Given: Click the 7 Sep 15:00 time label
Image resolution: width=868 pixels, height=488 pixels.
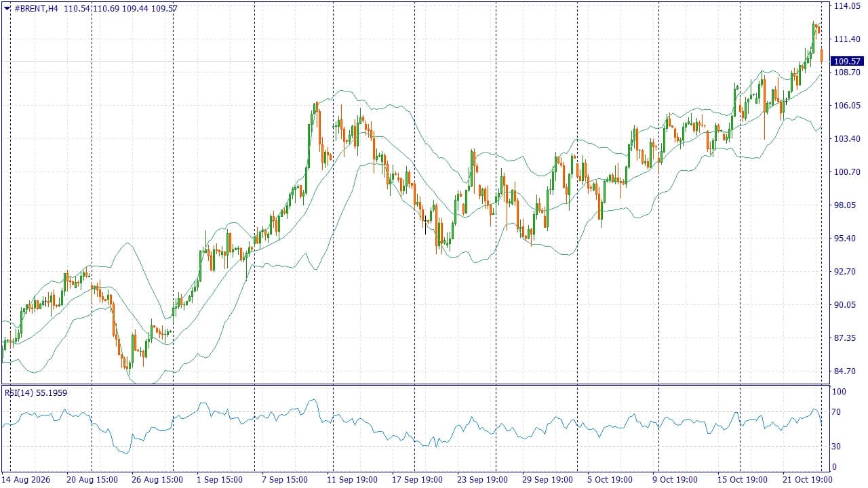Looking at the screenshot, I should pyautogui.click(x=284, y=479).
